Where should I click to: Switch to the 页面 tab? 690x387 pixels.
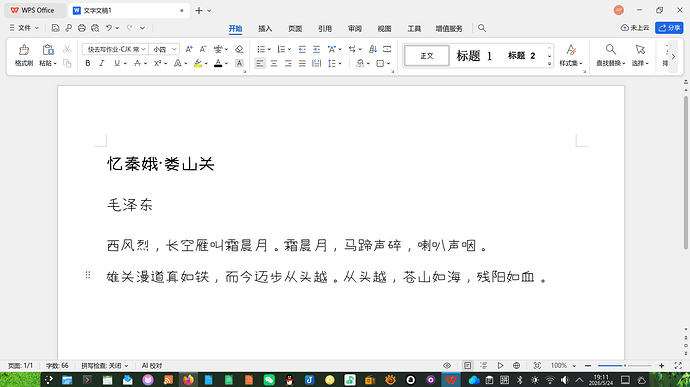(x=295, y=29)
